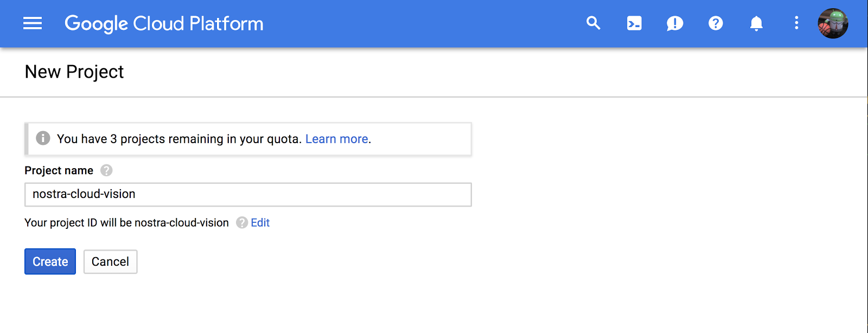Click the project ID help tooltip icon
This screenshot has height=333, width=868.
[240, 222]
